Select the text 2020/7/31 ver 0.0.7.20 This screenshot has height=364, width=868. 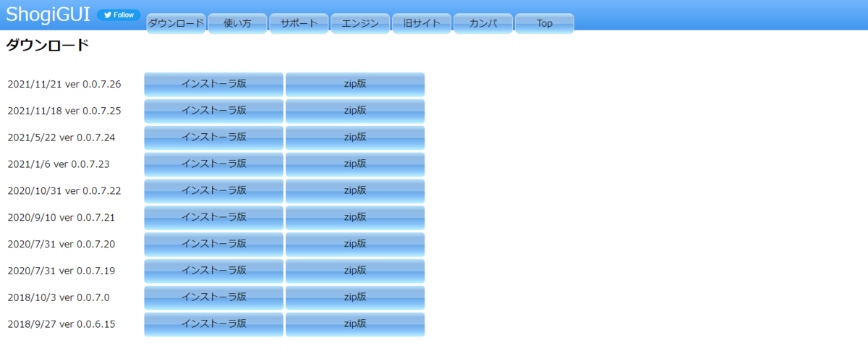coord(61,244)
